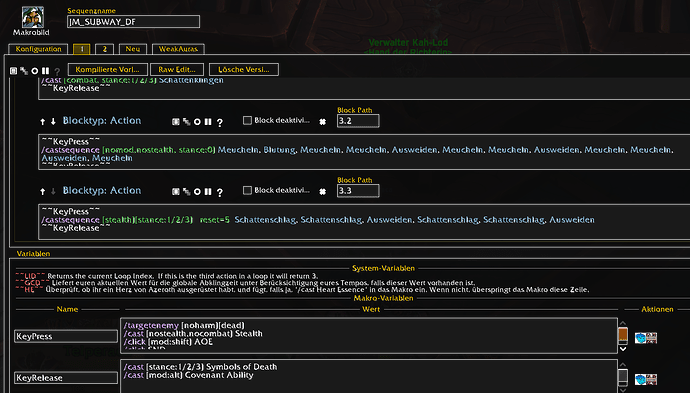This screenshot has height=393, width=690.
Task: Click the question mark icon of block 3.3
Action: tap(219, 192)
